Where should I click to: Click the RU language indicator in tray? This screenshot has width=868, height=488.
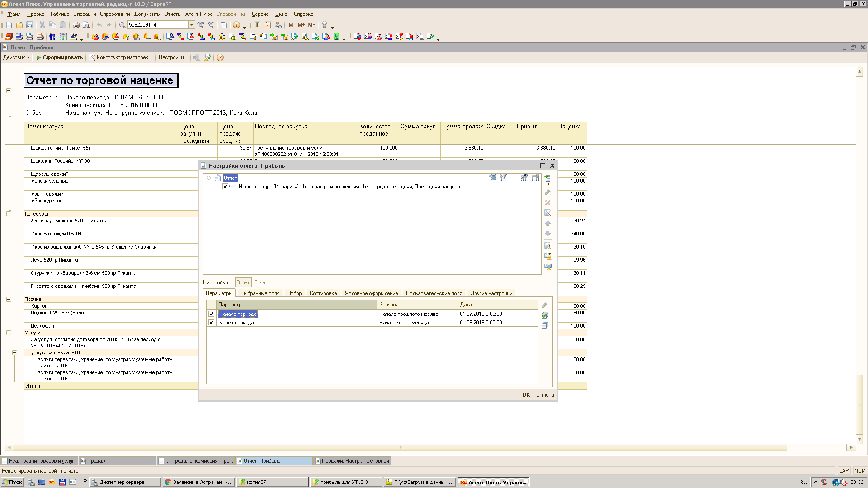coord(803,482)
